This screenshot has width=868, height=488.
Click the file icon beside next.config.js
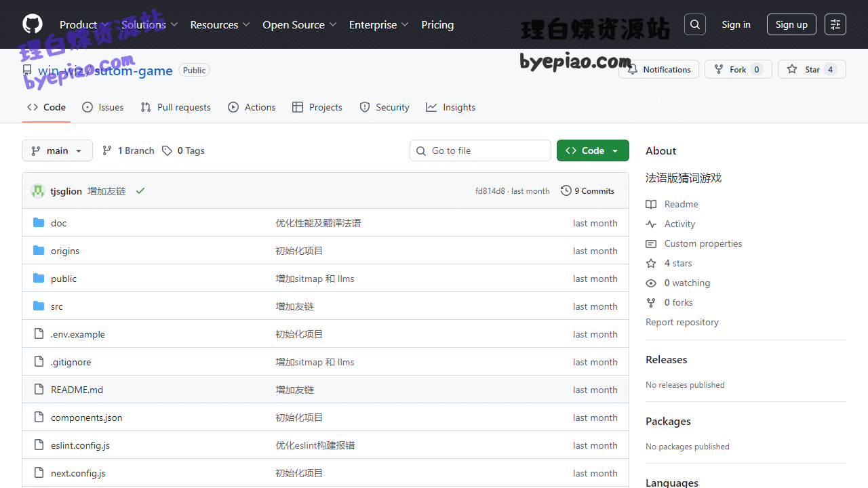pyautogui.click(x=39, y=473)
